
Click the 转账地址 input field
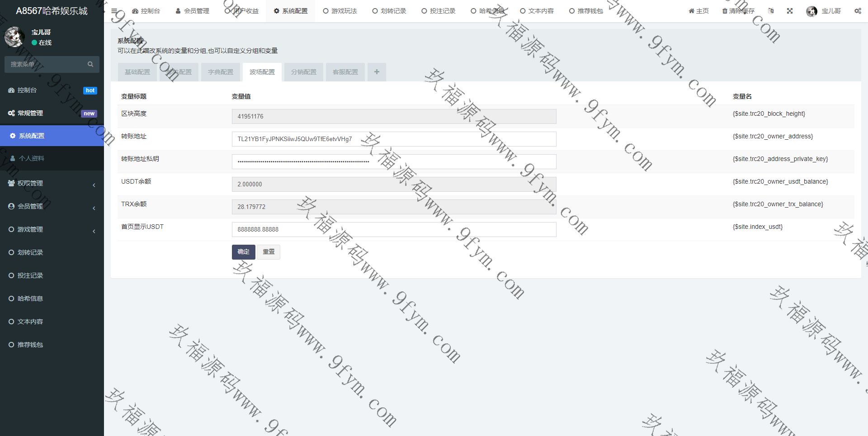click(x=393, y=139)
